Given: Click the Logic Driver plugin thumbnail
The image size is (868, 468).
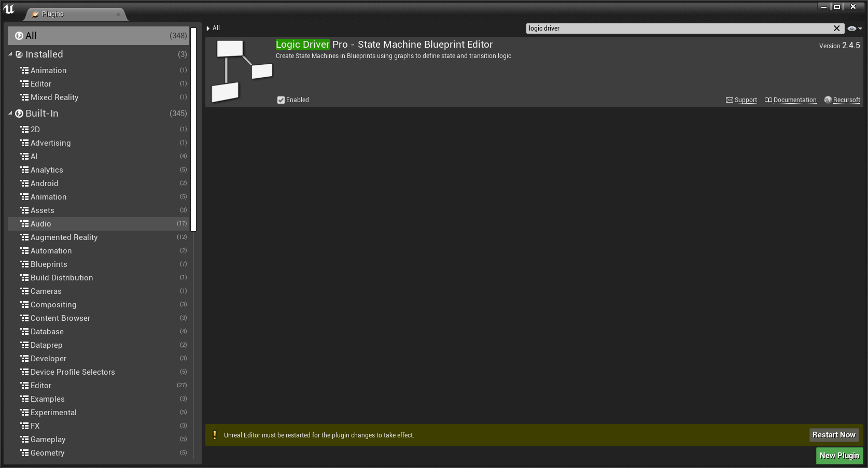Looking at the screenshot, I should click(x=242, y=71).
